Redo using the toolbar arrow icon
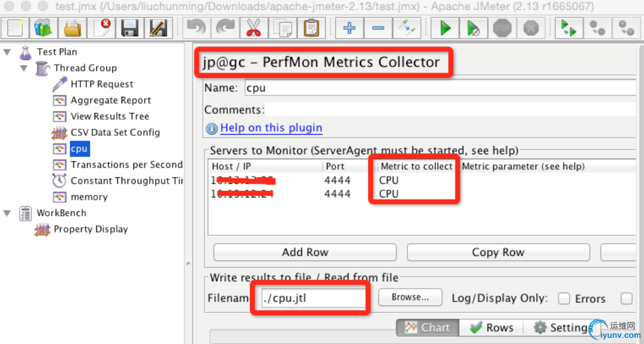 point(225,28)
